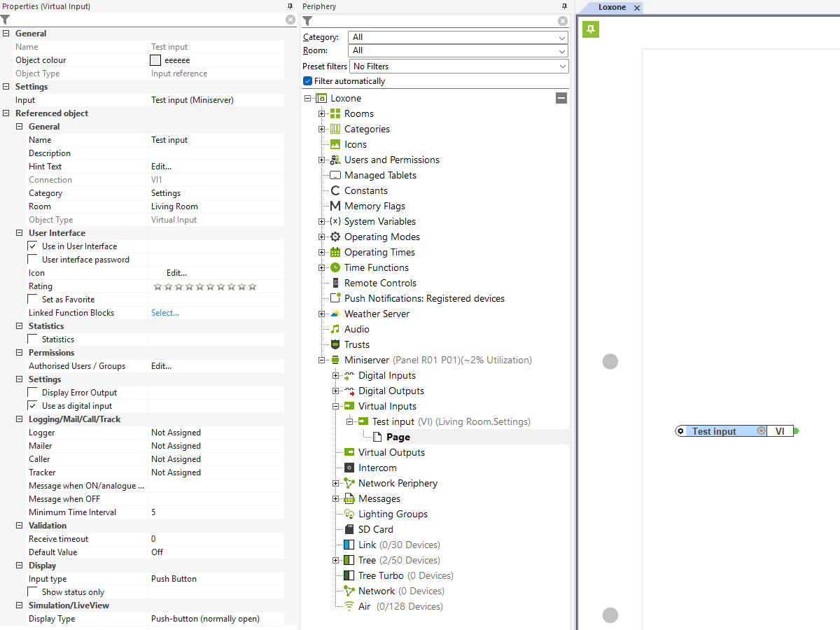The image size is (840, 630).
Task: Select the Page item under Test input
Action: pos(398,437)
